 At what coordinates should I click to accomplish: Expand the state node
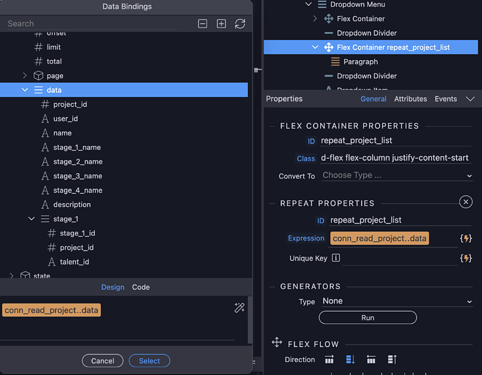12,276
